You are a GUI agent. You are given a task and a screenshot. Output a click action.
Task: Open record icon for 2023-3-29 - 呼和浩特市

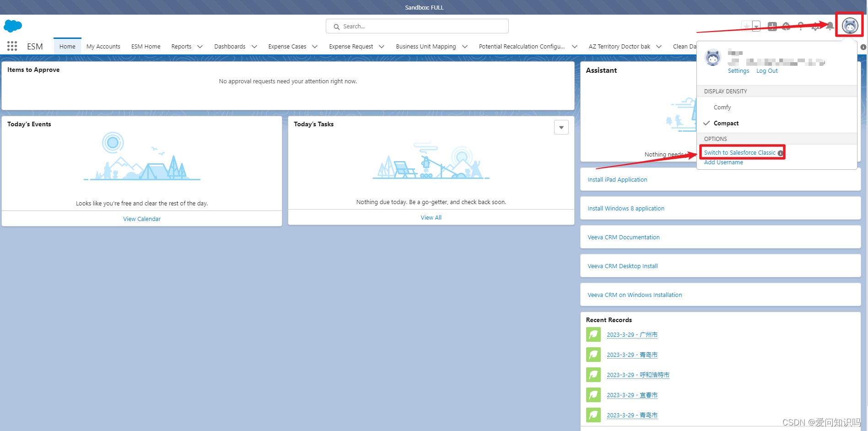[593, 375]
